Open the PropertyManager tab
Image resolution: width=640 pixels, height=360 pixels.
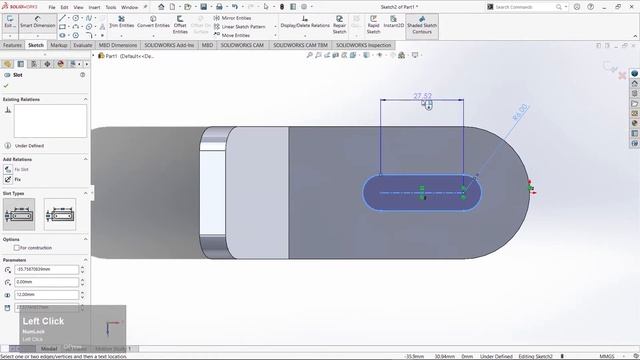(x=21, y=64)
